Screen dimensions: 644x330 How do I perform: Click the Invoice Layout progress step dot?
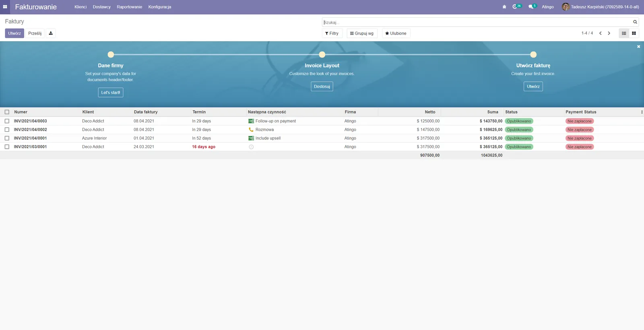click(322, 54)
